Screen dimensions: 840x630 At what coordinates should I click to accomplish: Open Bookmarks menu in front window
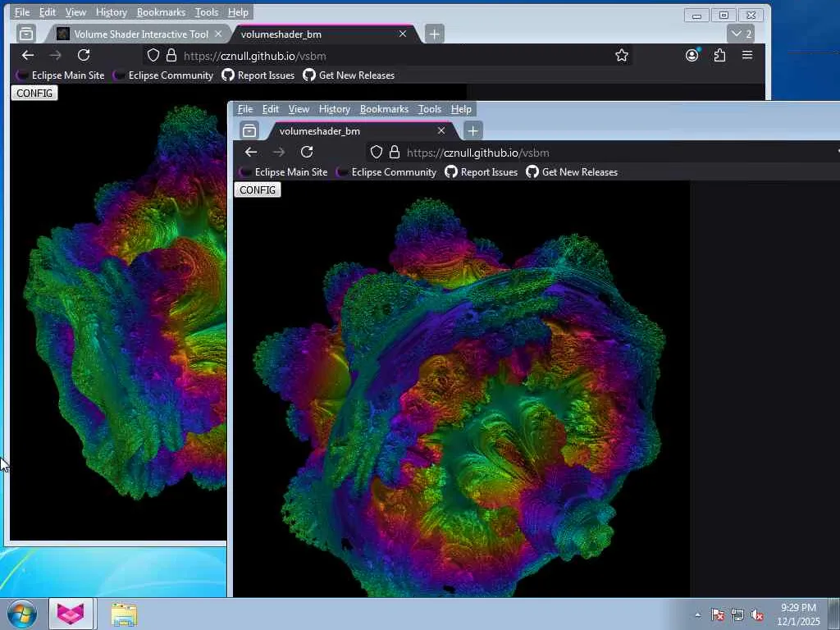click(384, 109)
